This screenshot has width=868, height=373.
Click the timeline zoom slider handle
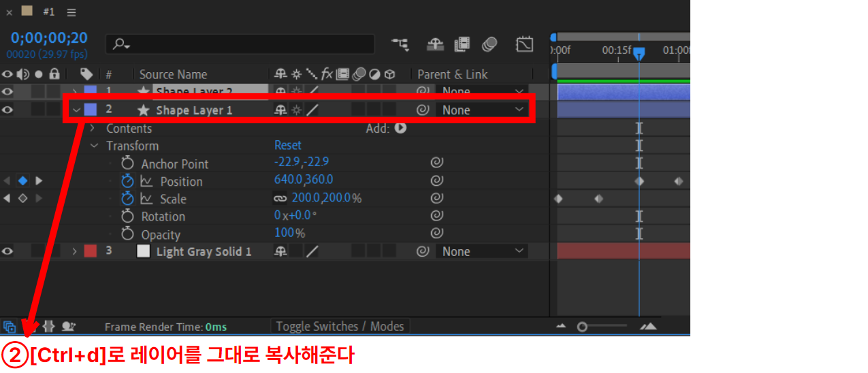(x=582, y=327)
